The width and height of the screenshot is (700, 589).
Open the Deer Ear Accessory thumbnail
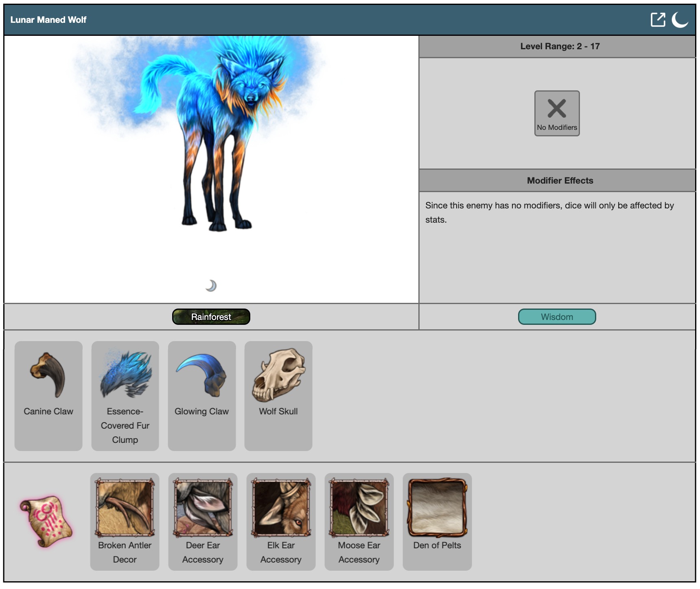tap(203, 508)
